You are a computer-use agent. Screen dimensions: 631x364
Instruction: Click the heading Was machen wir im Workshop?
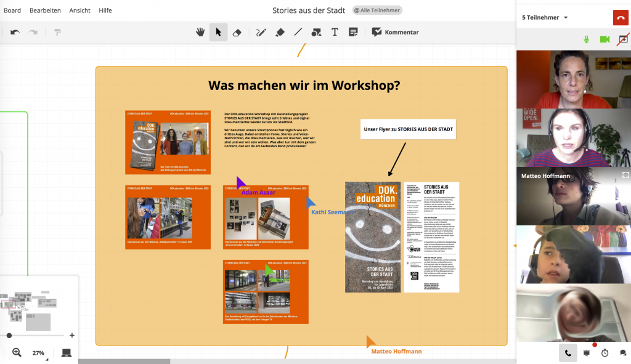point(304,85)
